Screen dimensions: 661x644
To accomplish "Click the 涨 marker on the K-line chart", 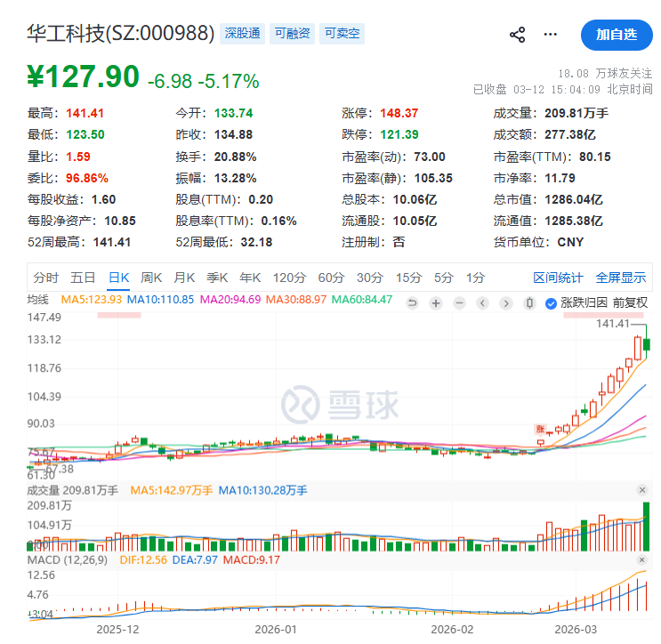I will 540,429.
